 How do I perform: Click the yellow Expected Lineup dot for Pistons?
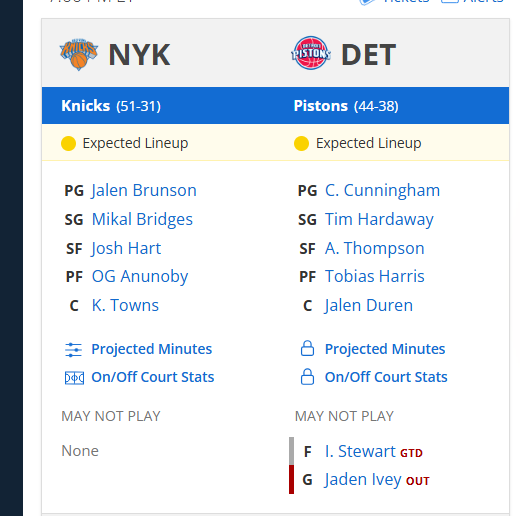coord(301,144)
